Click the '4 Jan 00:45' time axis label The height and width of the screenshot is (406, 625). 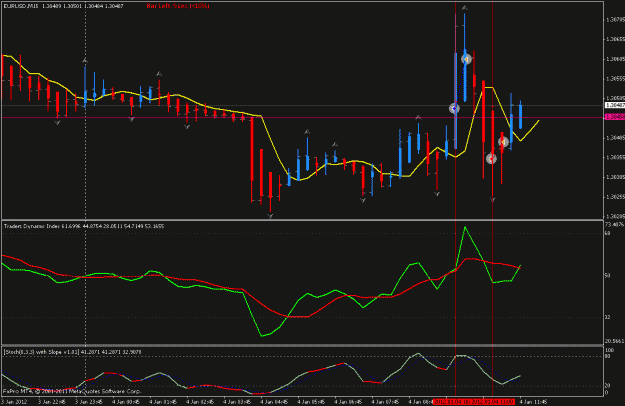coord(126,402)
